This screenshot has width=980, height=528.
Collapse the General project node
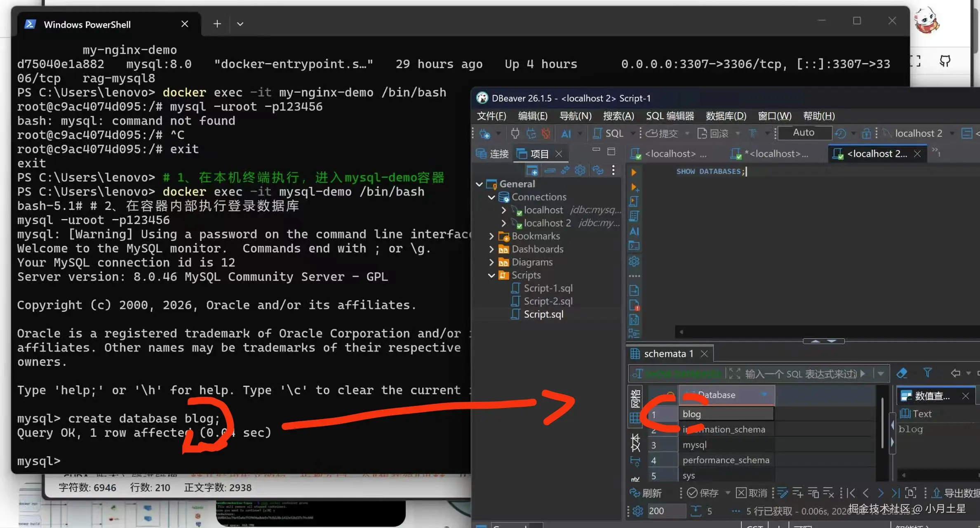(479, 184)
